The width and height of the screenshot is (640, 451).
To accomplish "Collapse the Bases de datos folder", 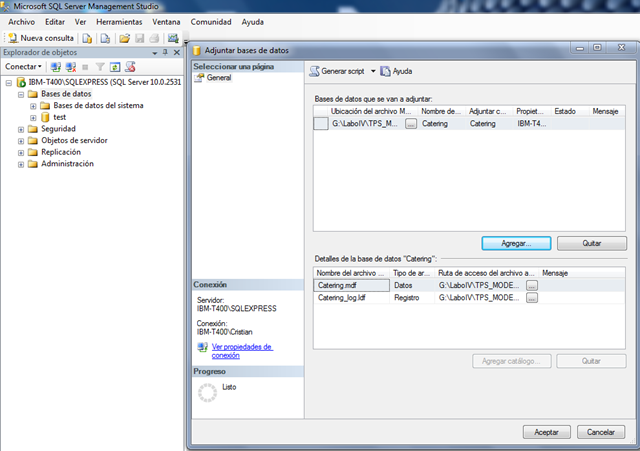I will click(21, 94).
